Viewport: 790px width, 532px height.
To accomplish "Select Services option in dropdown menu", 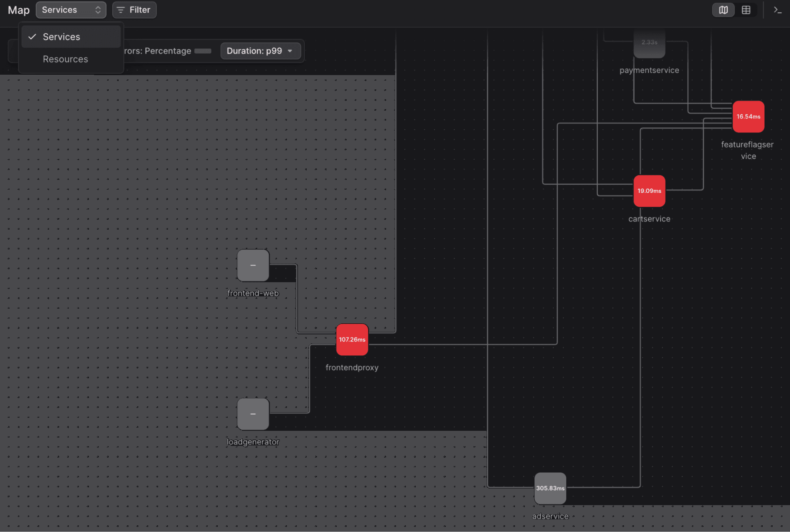I will (71, 37).
